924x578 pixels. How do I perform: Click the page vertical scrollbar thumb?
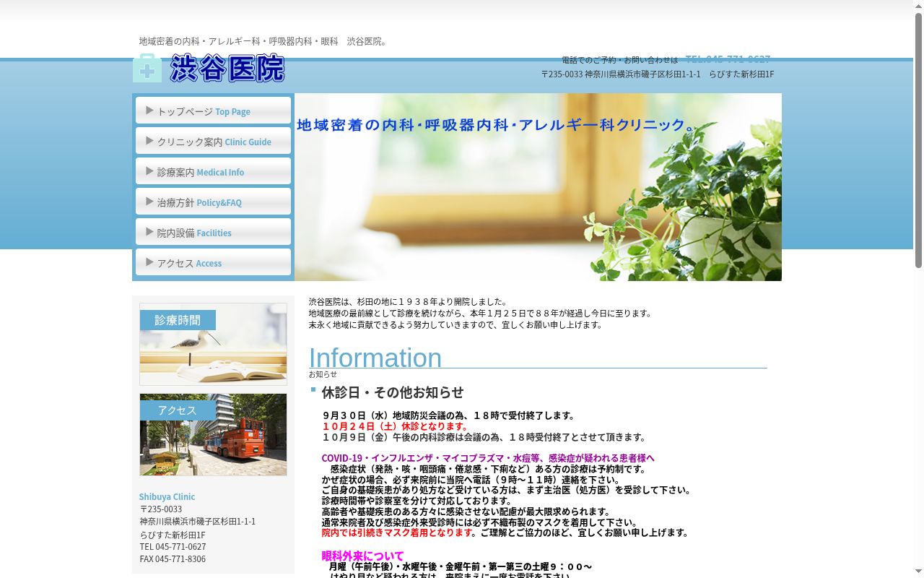tap(918, 141)
